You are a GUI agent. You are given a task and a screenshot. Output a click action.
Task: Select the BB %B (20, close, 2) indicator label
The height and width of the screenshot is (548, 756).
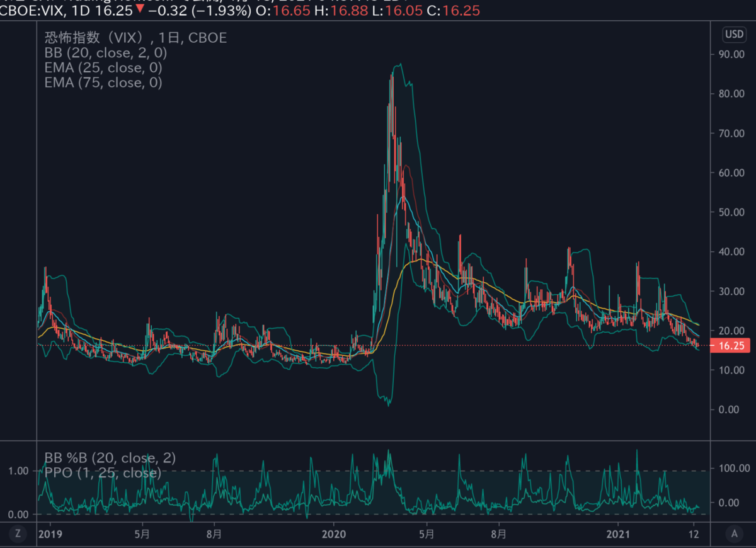pyautogui.click(x=110, y=458)
